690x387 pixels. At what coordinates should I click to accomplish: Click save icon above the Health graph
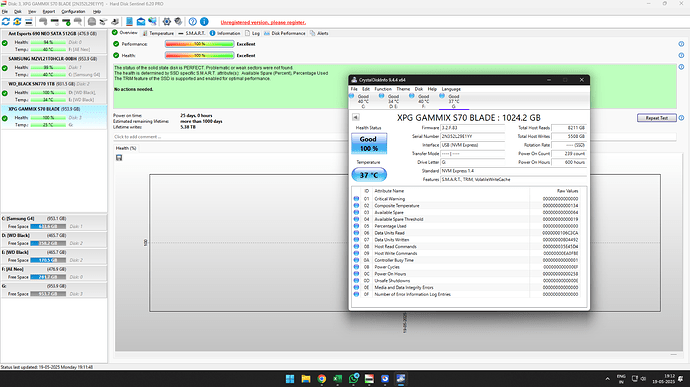pyautogui.click(x=119, y=158)
